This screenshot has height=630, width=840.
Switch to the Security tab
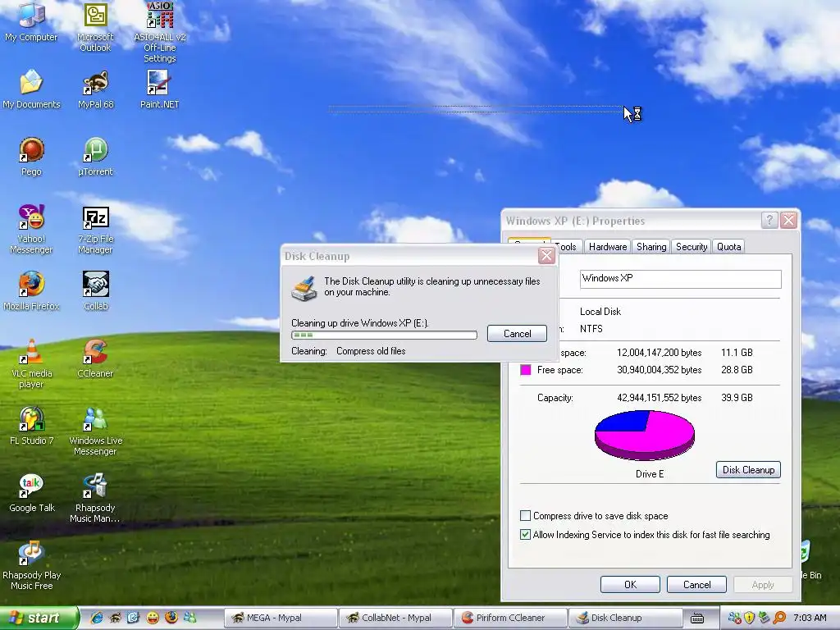click(691, 246)
